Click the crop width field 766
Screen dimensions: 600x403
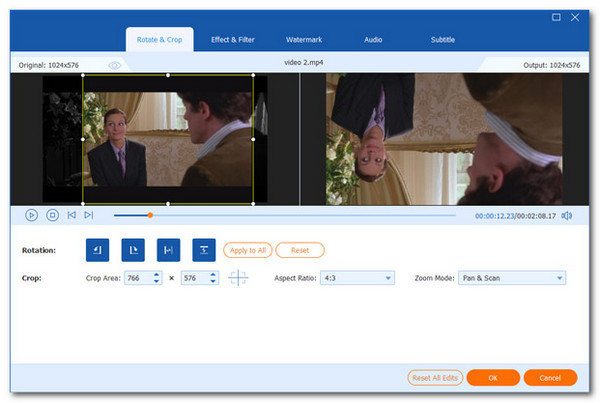[x=139, y=278]
